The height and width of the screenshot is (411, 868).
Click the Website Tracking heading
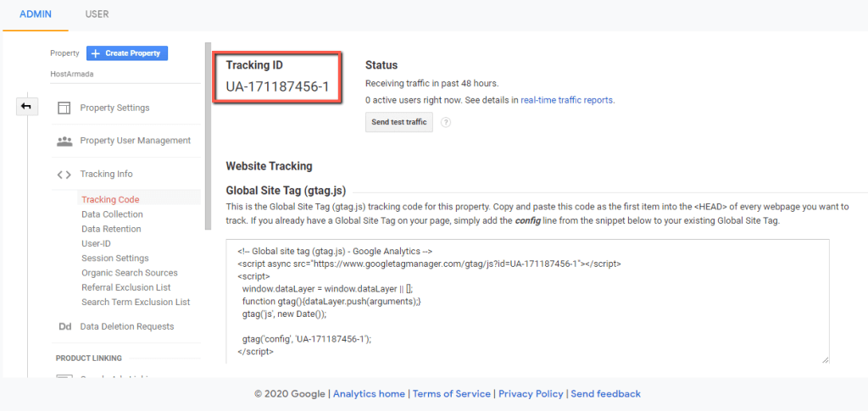[x=269, y=166]
